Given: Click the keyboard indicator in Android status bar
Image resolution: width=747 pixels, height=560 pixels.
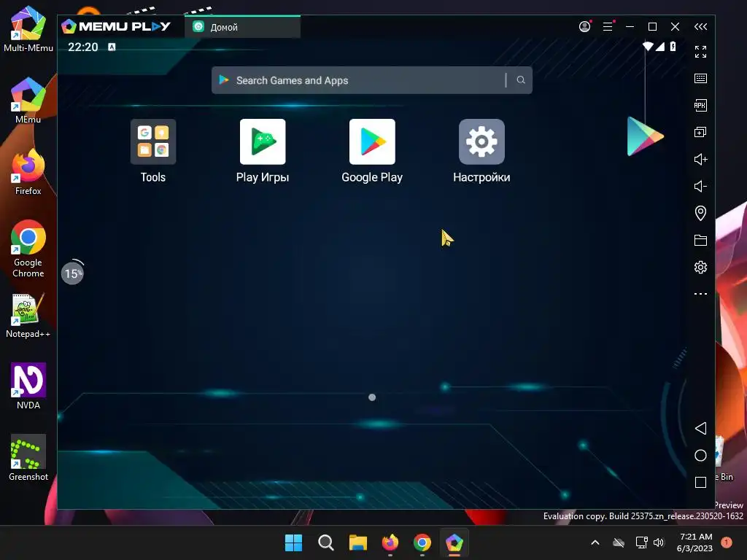Looking at the screenshot, I should (112, 47).
